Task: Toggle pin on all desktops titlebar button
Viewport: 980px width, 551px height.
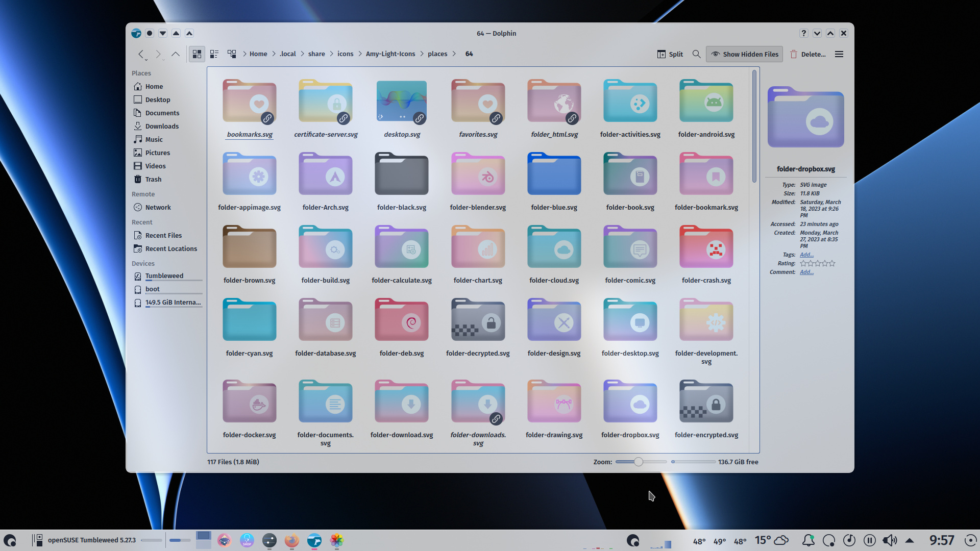Action: [x=150, y=33]
